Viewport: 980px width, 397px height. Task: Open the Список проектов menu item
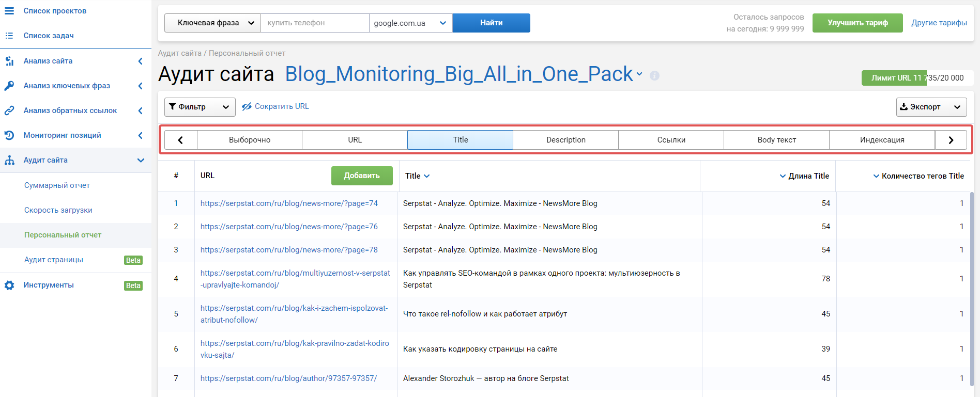[55, 11]
